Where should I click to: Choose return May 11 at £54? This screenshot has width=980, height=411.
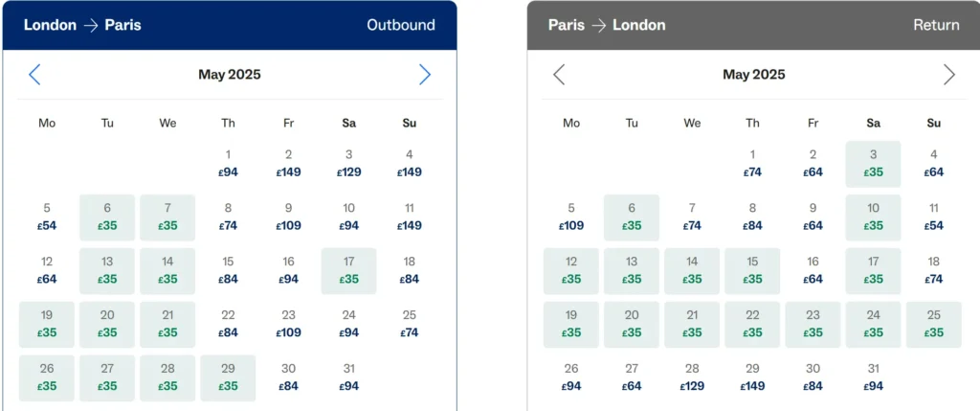point(934,217)
